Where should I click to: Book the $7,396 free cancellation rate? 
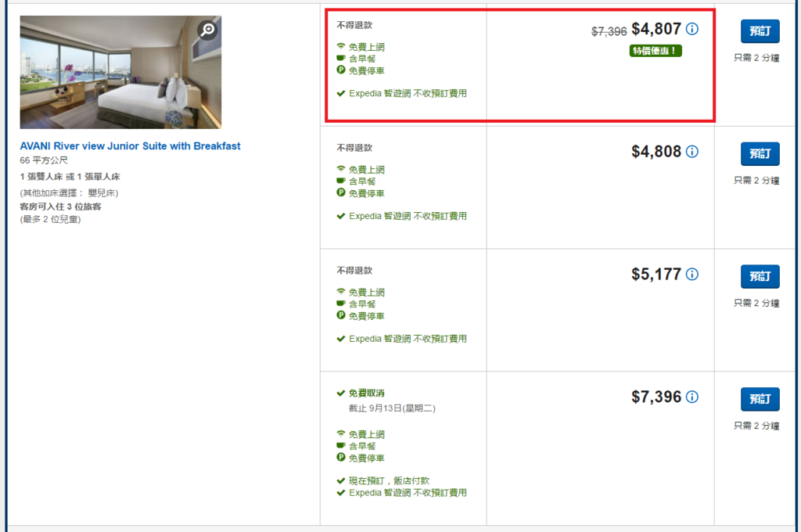[x=760, y=399]
